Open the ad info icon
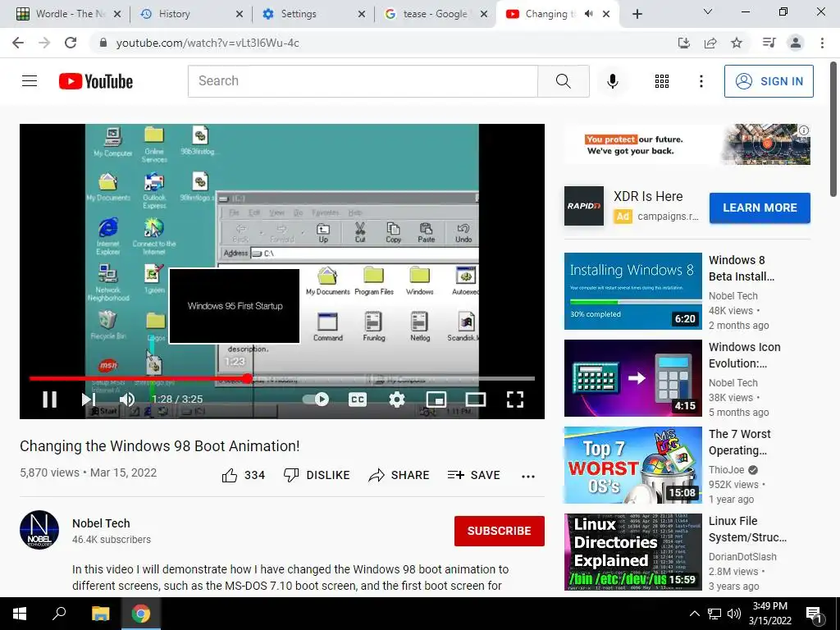 click(x=804, y=130)
